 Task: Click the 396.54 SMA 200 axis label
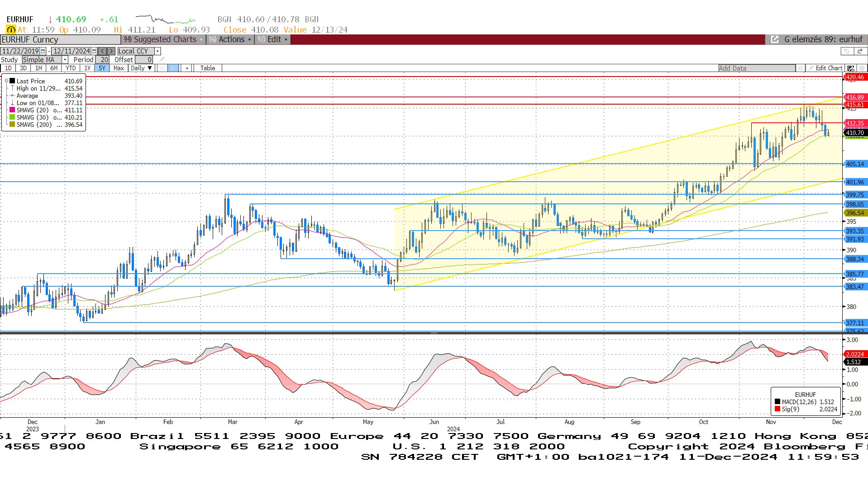tap(855, 213)
